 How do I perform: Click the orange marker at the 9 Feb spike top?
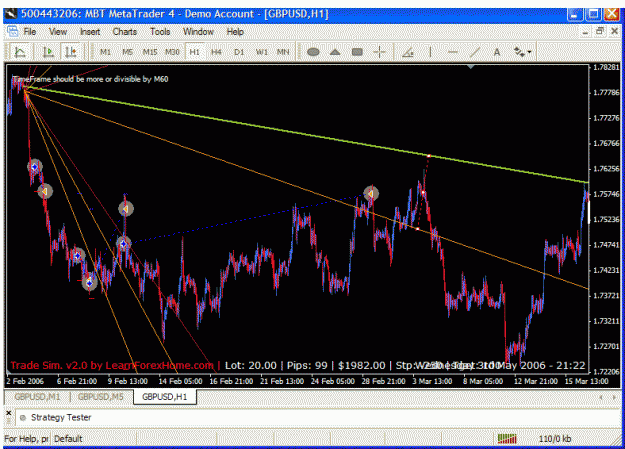126,209
